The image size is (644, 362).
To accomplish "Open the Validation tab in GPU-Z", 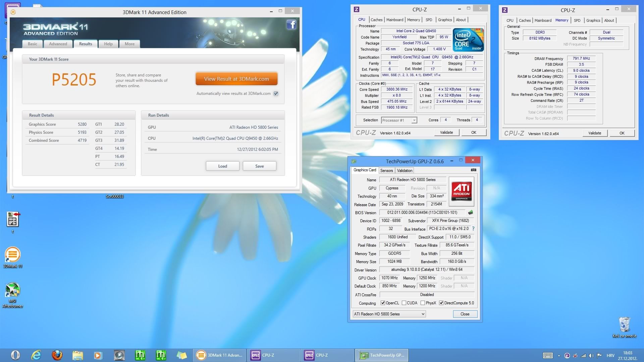I will [x=405, y=171].
